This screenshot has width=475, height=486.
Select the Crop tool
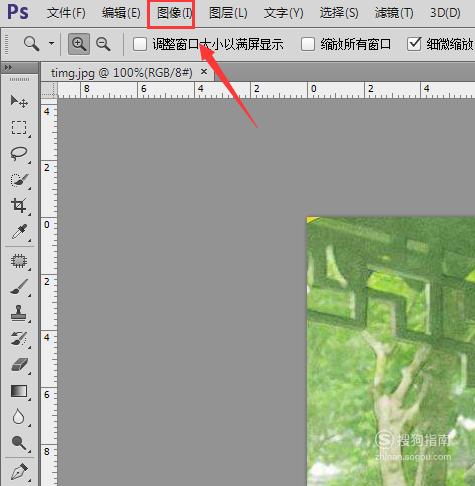tap(19, 206)
